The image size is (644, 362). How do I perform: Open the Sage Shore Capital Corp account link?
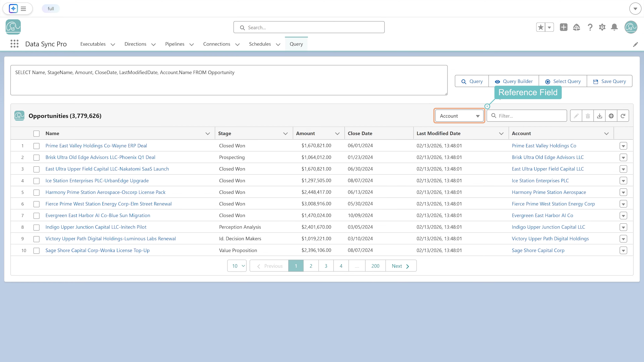click(x=538, y=250)
